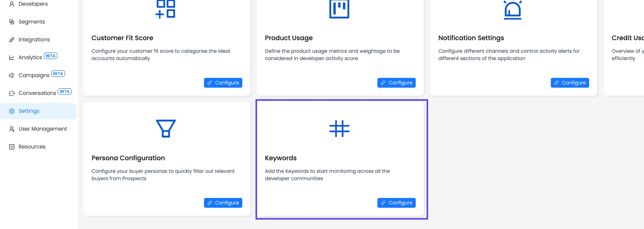
Task: Configure Notification Settings
Action: 570,83
